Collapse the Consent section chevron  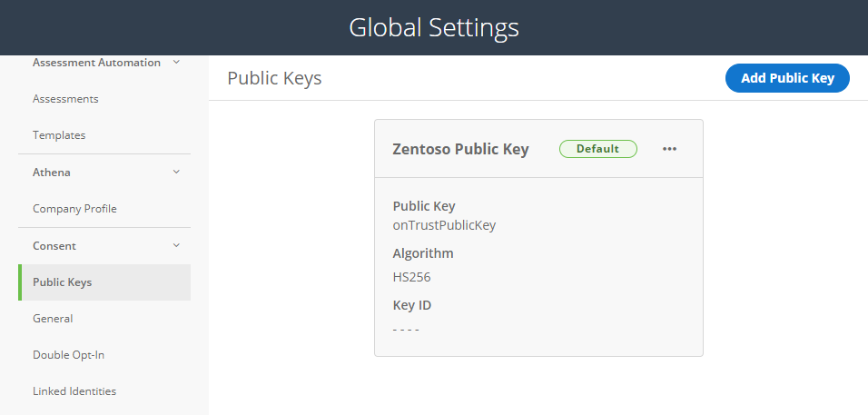[176, 245]
